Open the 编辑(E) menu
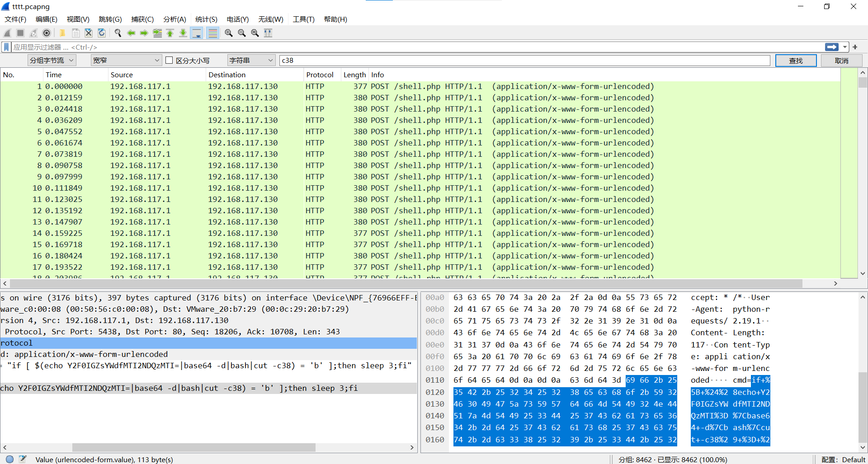The image size is (868, 464). point(47,19)
